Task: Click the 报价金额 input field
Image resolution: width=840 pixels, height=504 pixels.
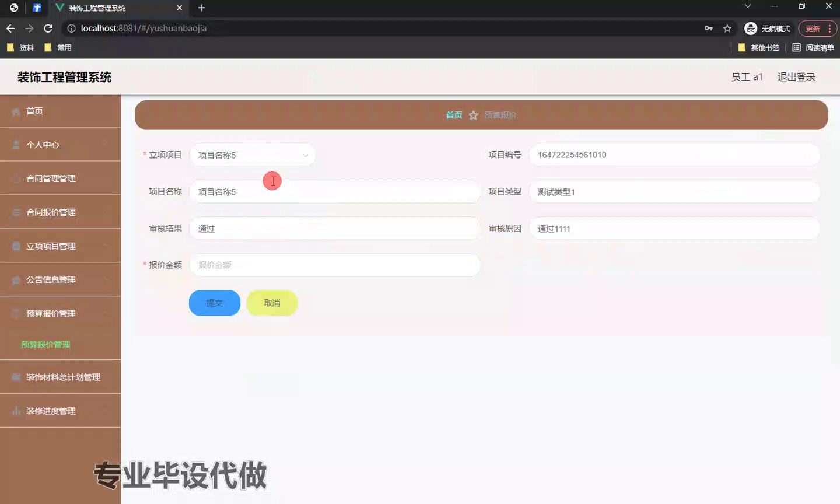Action: click(335, 265)
